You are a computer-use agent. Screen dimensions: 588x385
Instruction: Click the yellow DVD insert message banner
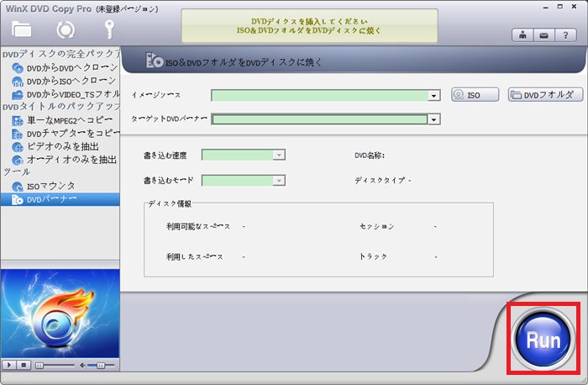click(309, 26)
